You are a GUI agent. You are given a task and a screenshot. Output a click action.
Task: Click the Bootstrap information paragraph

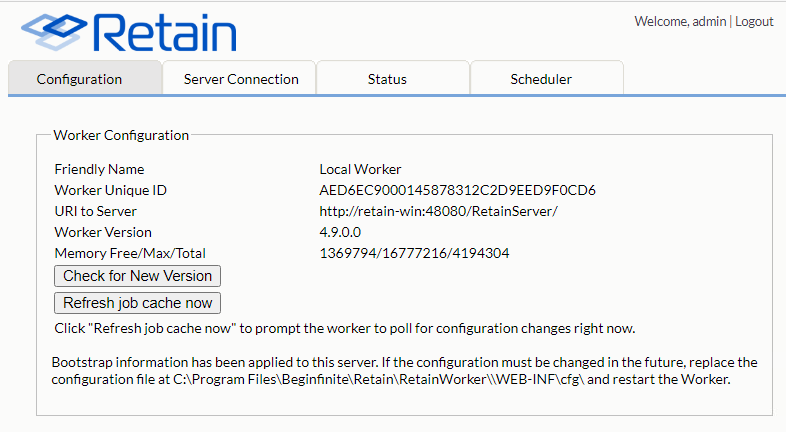pyautogui.click(x=404, y=370)
